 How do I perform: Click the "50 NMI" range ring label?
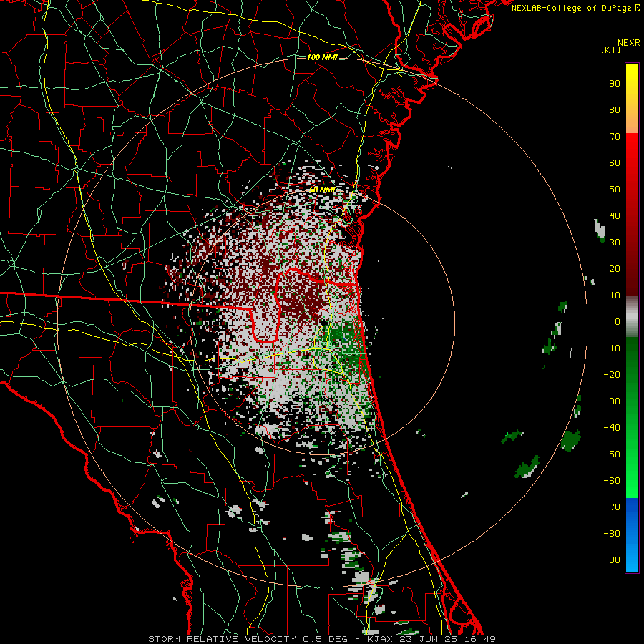322,190
